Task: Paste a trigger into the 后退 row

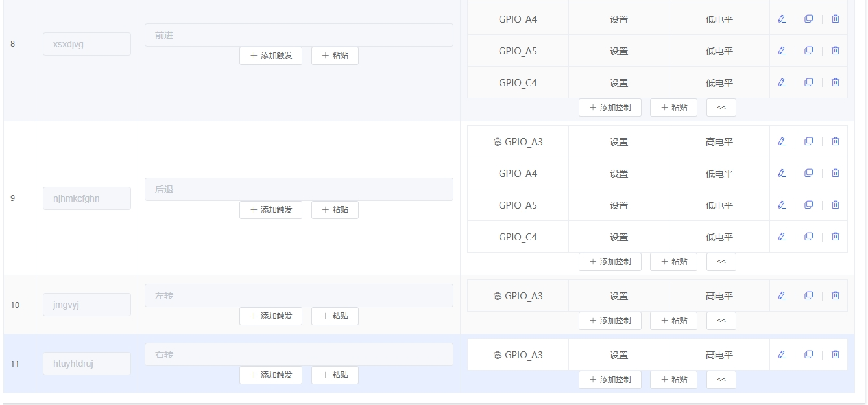Action: pos(335,210)
